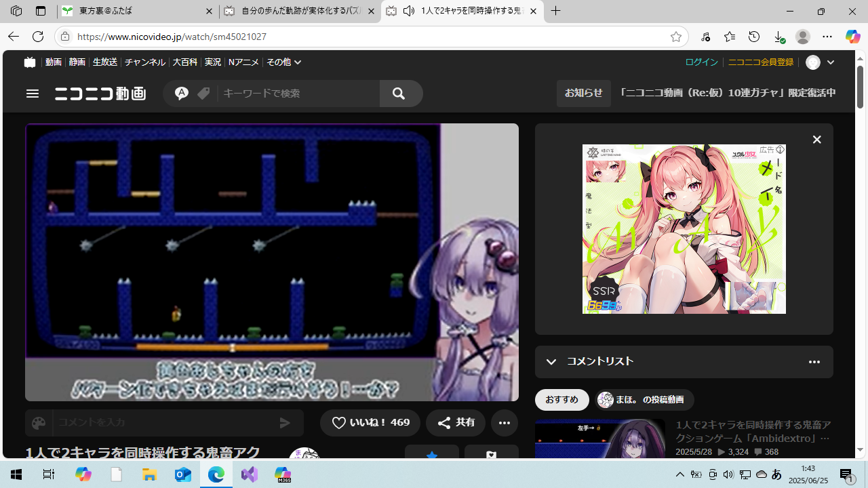Expand the user avatar dropdown chevron
868x488 pixels.
click(x=830, y=62)
